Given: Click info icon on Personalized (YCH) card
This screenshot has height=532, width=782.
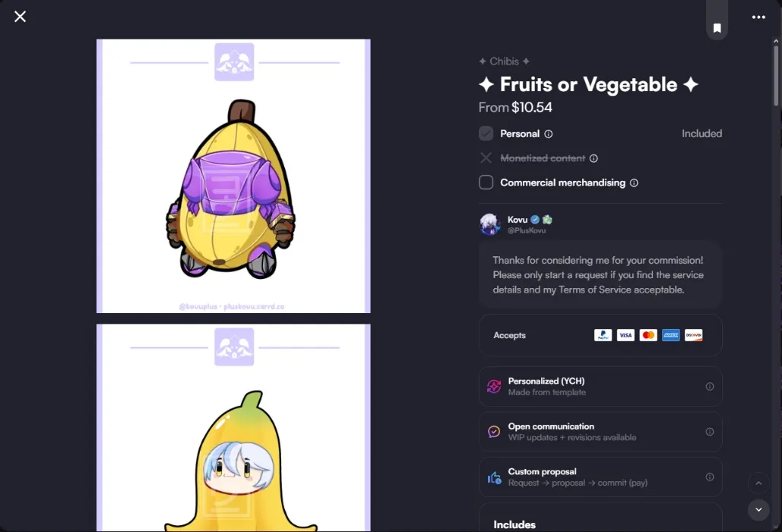Looking at the screenshot, I should [x=709, y=386].
